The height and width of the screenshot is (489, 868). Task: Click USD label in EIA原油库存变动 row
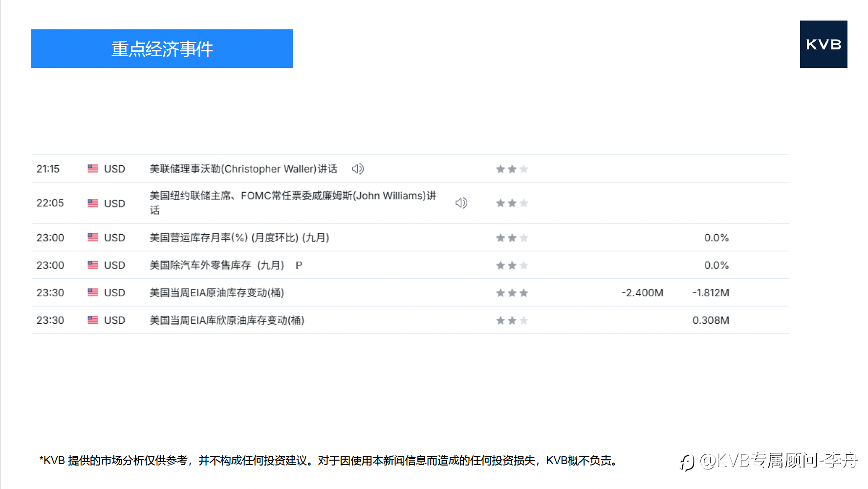[114, 292]
